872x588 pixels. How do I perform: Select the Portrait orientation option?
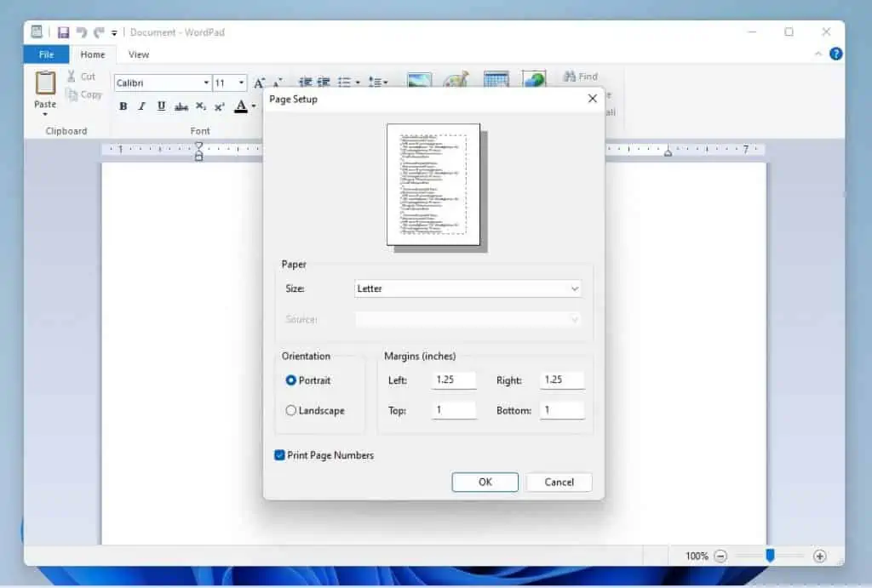click(x=290, y=380)
